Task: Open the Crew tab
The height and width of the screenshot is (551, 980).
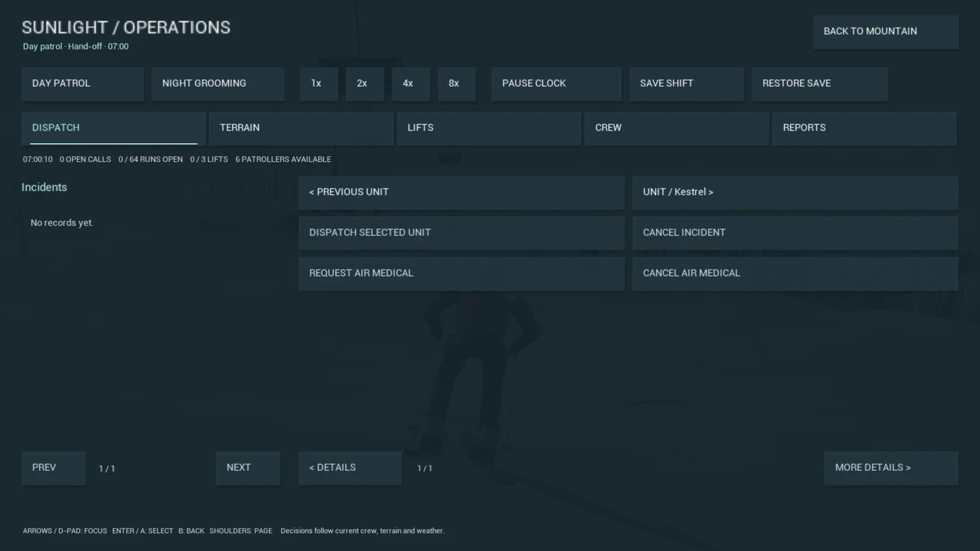Action: tap(677, 128)
